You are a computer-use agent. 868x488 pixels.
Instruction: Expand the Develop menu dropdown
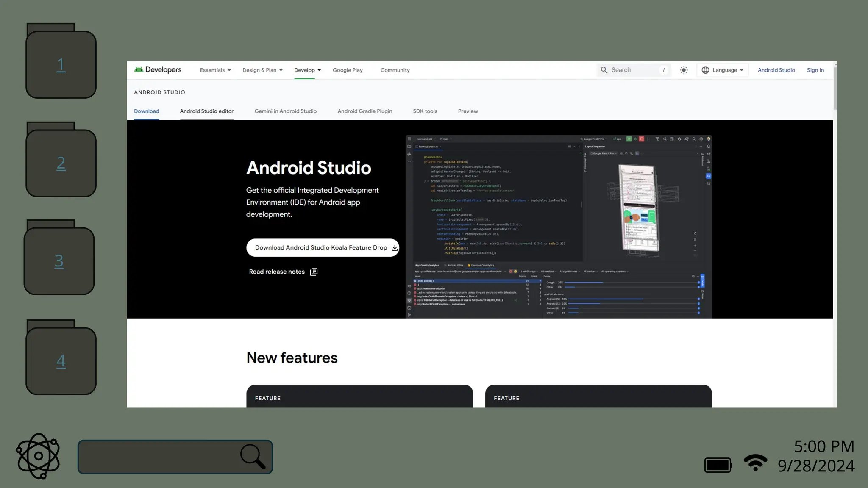point(308,70)
